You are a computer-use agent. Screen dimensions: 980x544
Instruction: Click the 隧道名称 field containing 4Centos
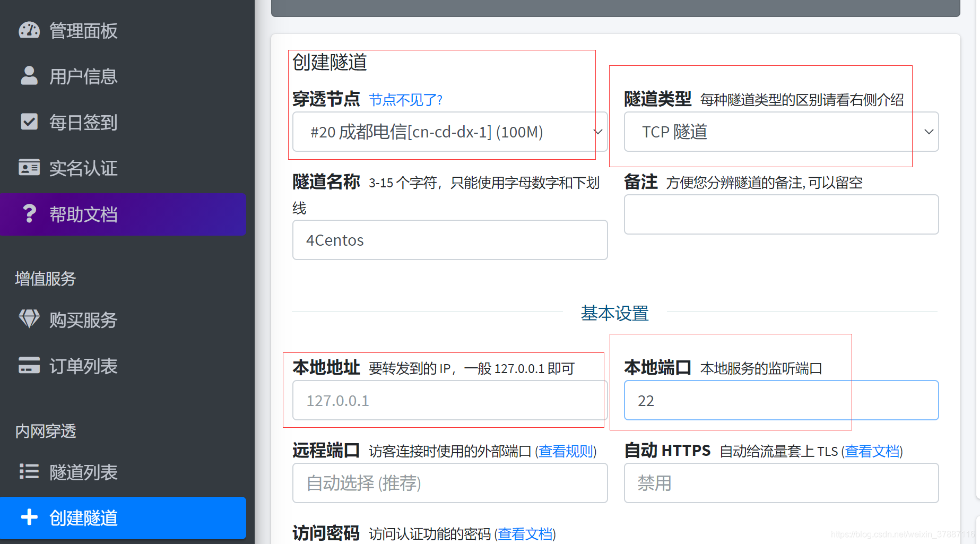coord(450,240)
